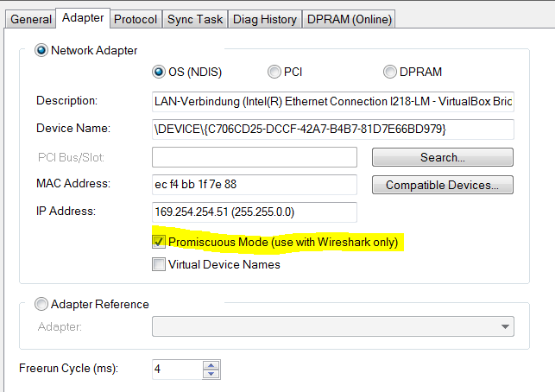The image size is (555, 392).
Task: Click into the Description field
Action: point(332,102)
